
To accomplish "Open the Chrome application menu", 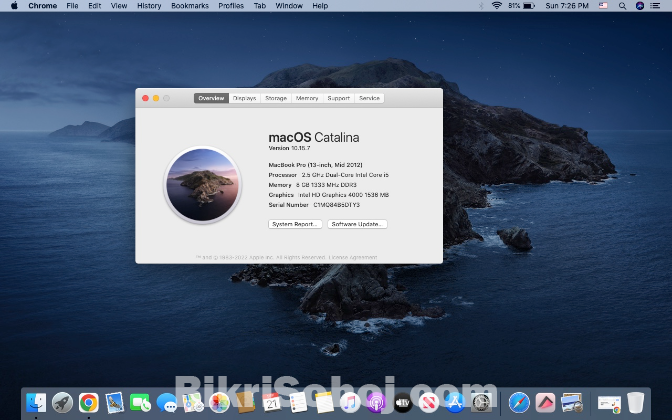I will [x=42, y=6].
